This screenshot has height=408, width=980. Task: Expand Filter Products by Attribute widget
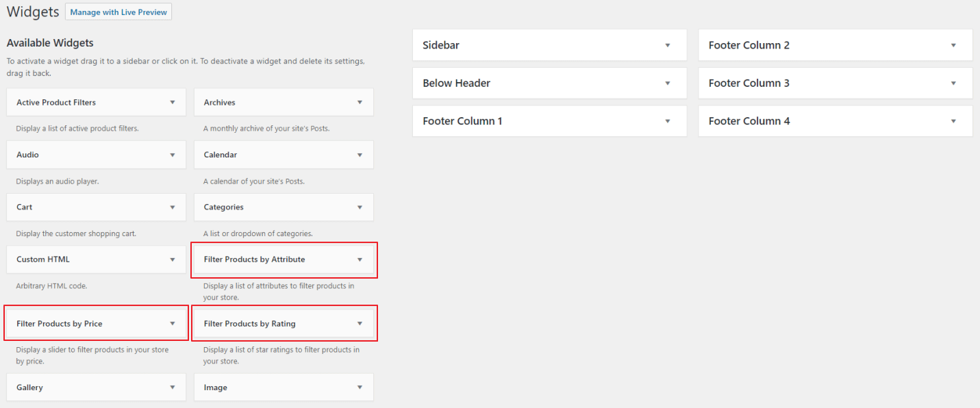point(283,259)
